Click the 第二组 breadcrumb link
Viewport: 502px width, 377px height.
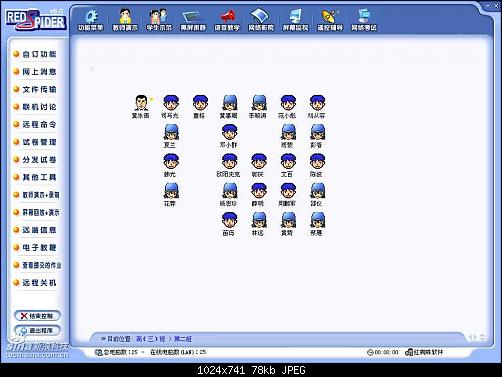183,339
